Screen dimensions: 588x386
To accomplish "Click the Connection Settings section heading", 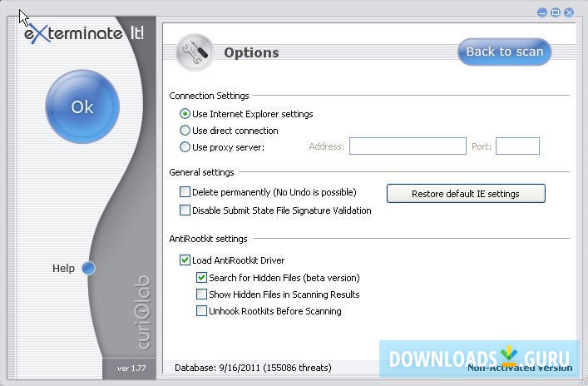I will coord(209,96).
